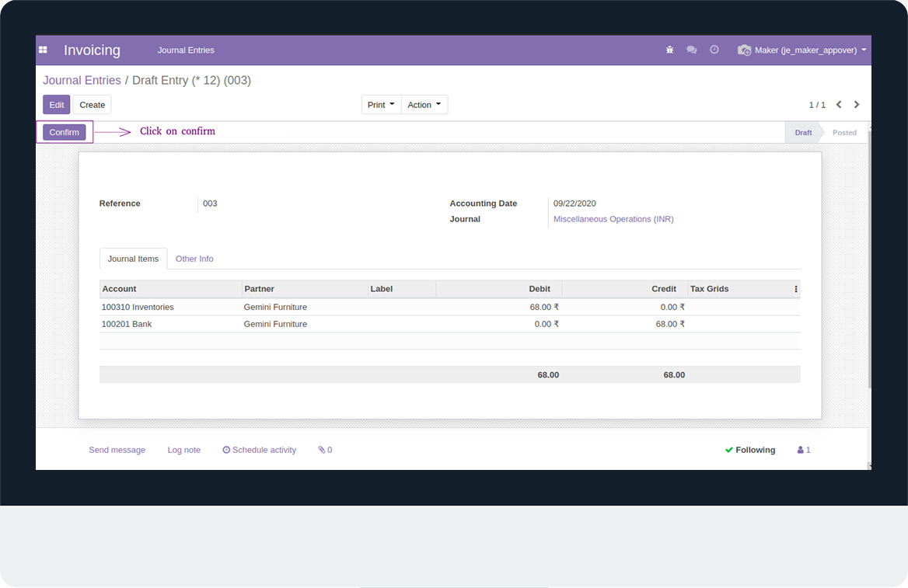The image size is (908, 588).
Task: Click Log note in chatter
Action: [184, 450]
